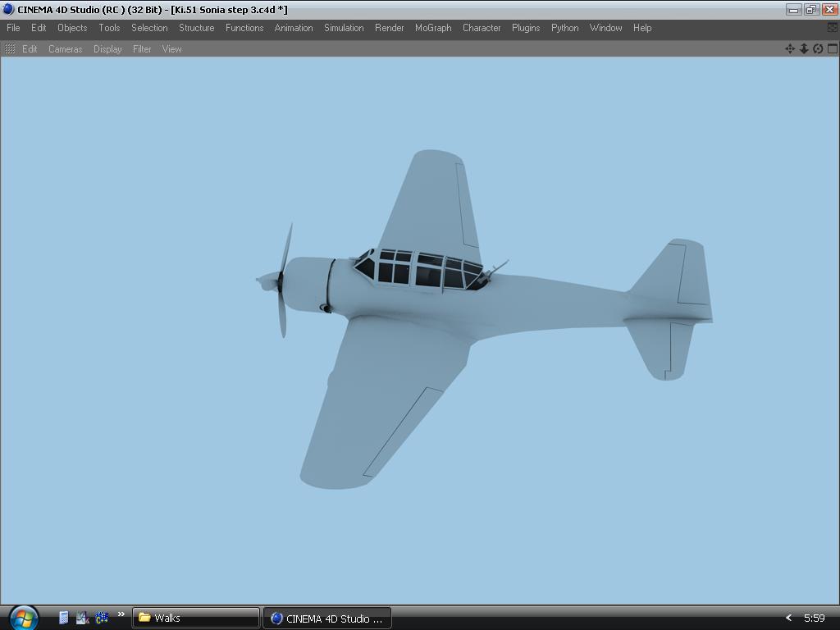Open the viewport Cameras menu

pyautogui.click(x=65, y=49)
